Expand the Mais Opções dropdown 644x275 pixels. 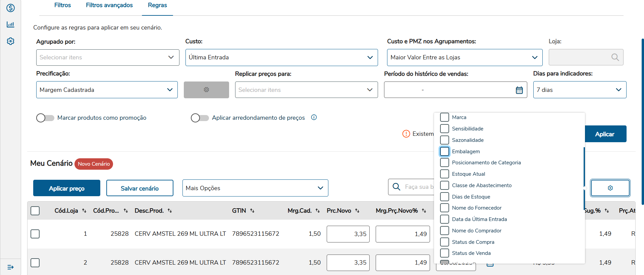(x=255, y=188)
